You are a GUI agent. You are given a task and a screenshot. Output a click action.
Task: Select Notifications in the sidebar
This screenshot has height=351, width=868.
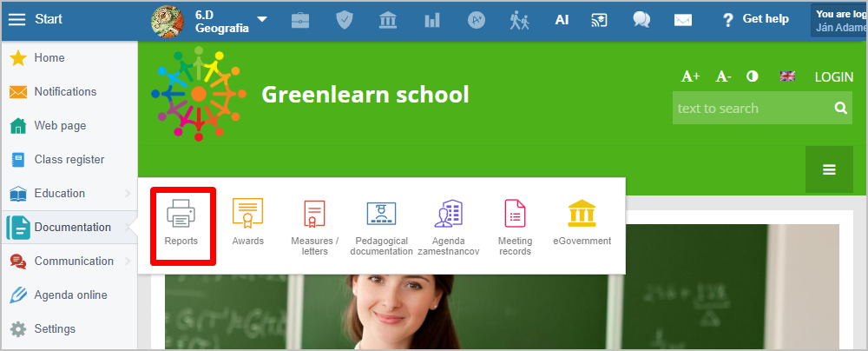point(65,92)
